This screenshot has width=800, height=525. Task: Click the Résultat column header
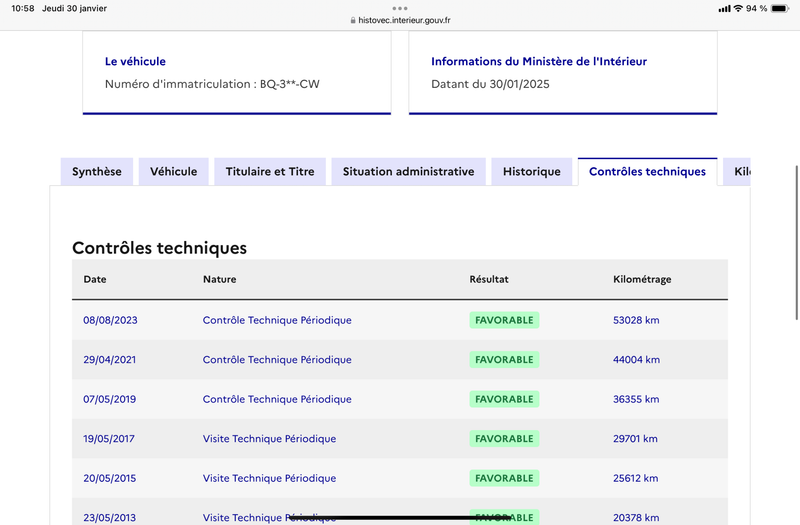tap(489, 279)
